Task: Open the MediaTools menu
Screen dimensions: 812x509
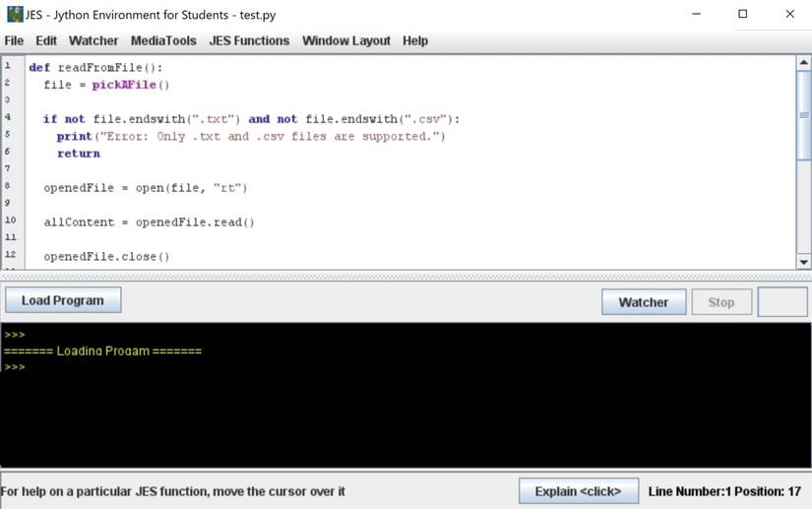Action: [x=163, y=41]
